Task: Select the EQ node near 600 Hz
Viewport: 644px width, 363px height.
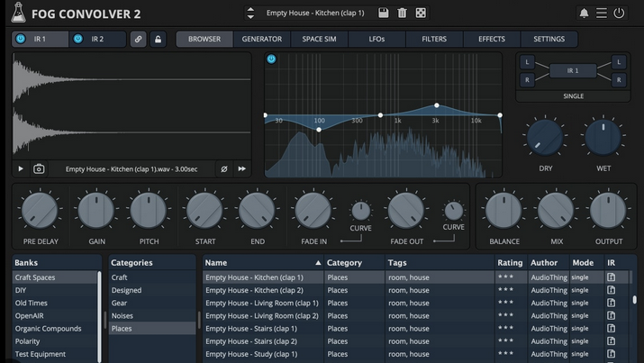Action: click(380, 115)
